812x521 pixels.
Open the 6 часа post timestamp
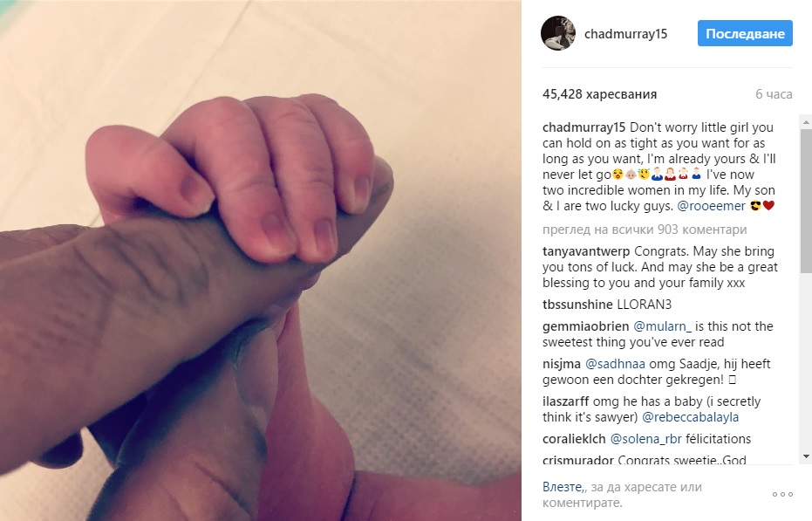pos(774,94)
